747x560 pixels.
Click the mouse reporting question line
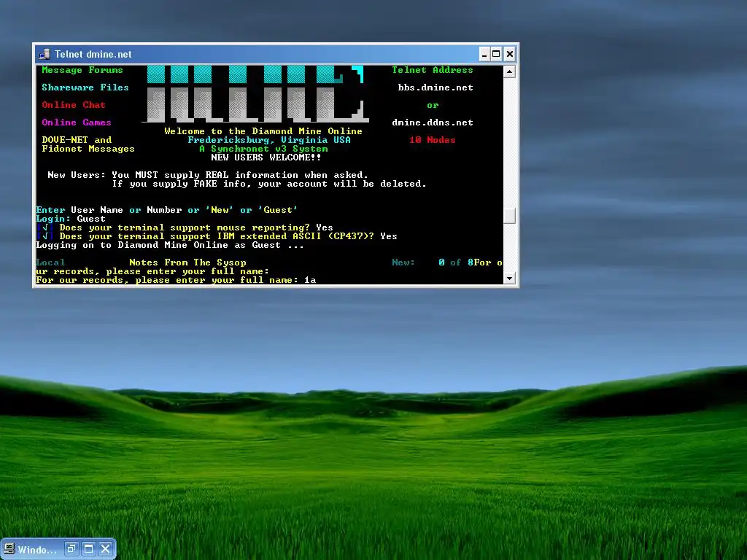[185, 227]
